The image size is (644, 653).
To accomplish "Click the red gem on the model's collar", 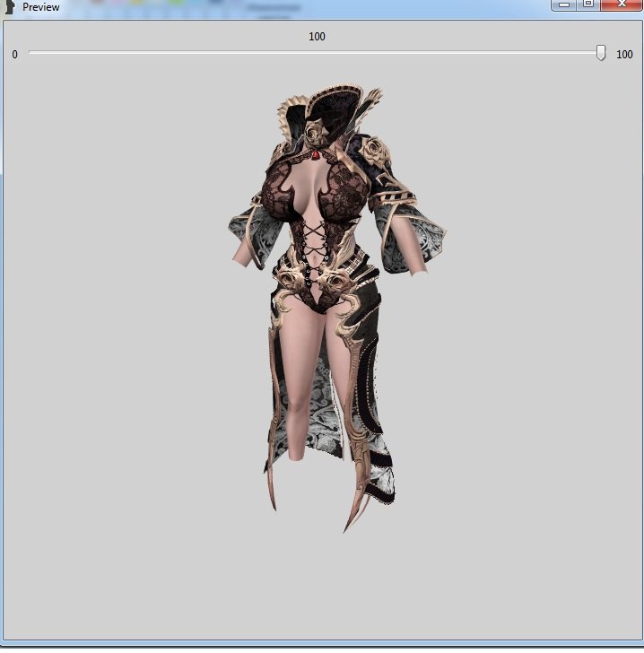I will (315, 155).
